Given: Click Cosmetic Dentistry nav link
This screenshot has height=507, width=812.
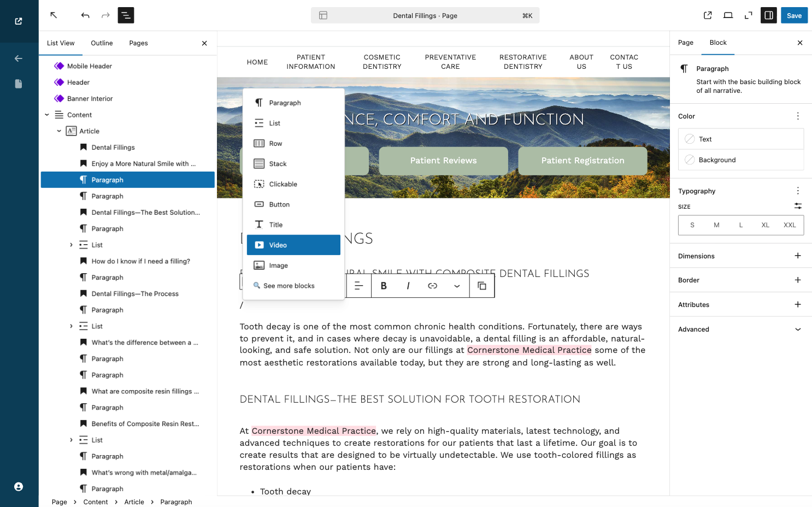Looking at the screenshot, I should 382,62.
